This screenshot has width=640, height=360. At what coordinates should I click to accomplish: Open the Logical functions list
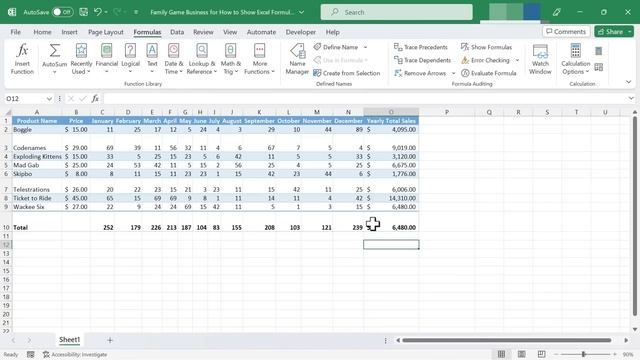pos(130,59)
